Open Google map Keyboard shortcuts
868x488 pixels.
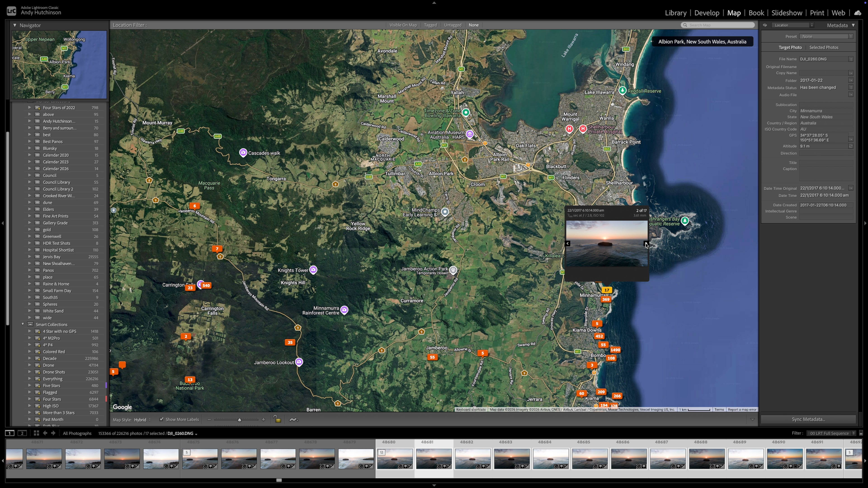pos(471,410)
